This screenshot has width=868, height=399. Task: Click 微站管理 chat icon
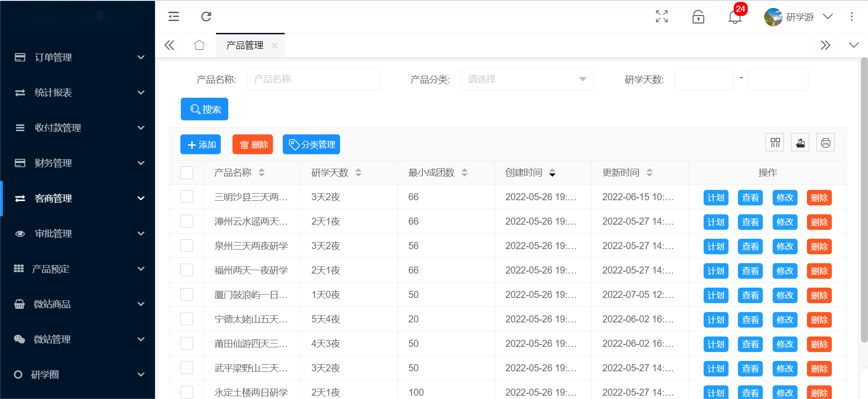click(19, 339)
